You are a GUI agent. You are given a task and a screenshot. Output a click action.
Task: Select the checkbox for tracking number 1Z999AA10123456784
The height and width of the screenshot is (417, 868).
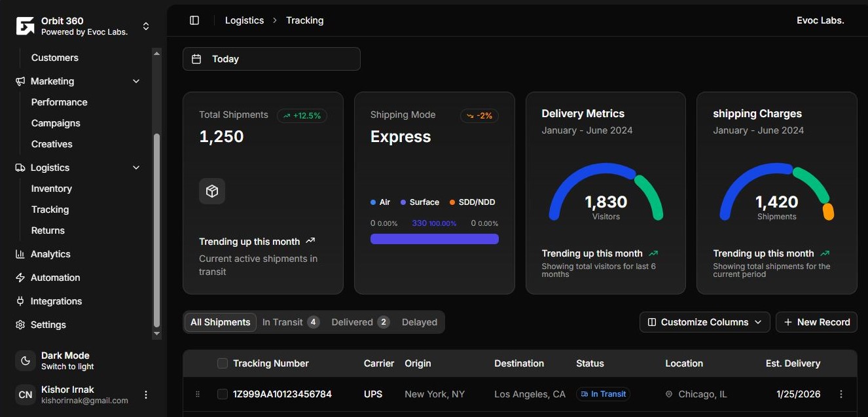point(223,394)
